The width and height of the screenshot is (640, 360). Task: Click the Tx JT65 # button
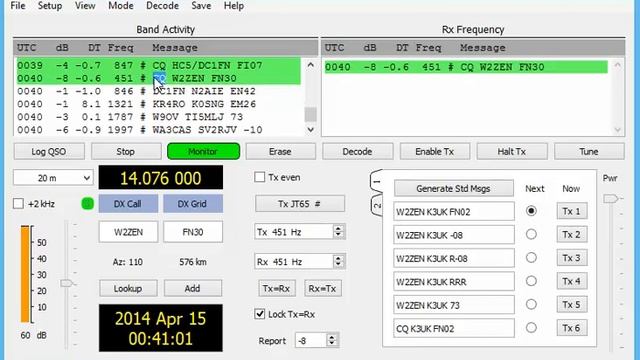click(x=300, y=204)
